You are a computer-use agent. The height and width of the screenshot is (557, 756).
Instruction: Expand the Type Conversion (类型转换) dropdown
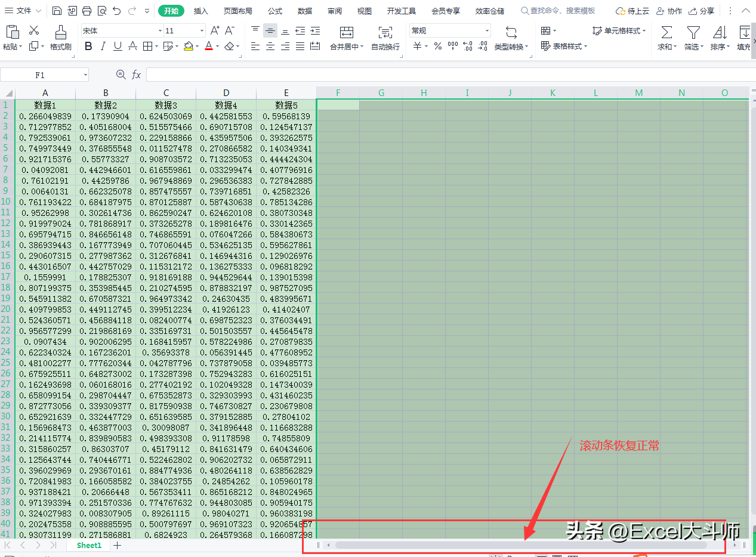tap(526, 47)
